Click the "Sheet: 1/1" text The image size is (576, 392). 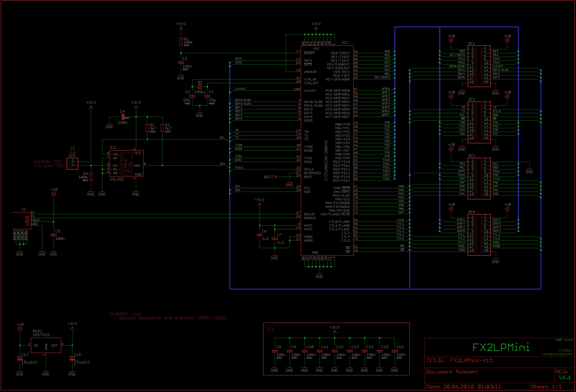[x=546, y=387]
